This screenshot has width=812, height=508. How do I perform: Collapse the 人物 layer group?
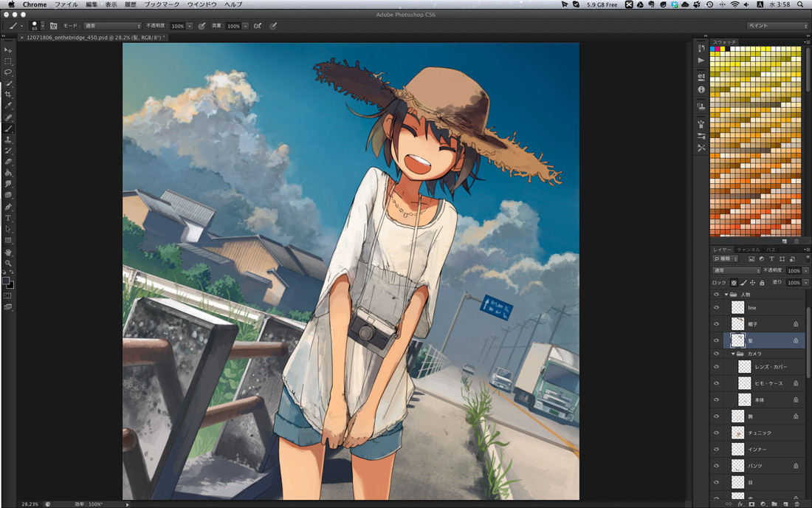726,294
